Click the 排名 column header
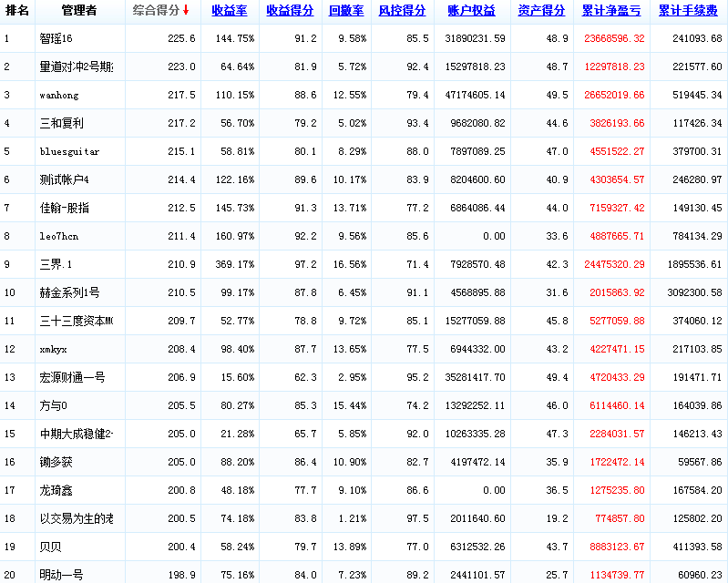This screenshot has height=583, width=728. tap(17, 11)
